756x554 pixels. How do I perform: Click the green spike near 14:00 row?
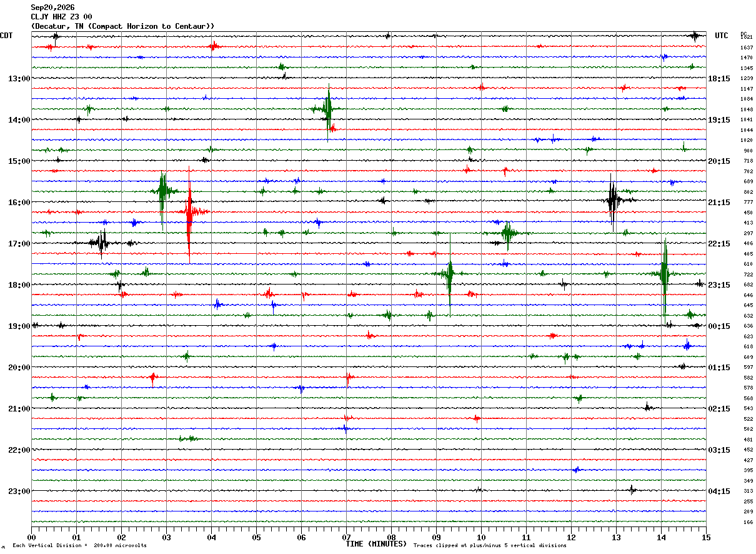328,109
